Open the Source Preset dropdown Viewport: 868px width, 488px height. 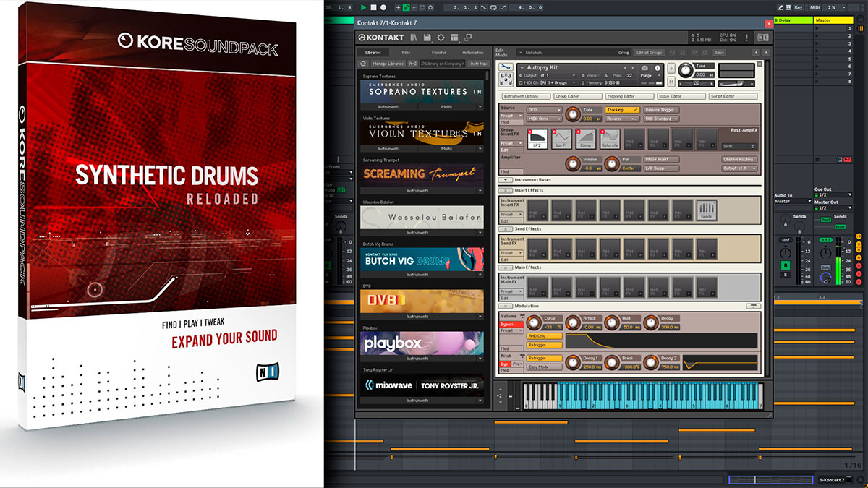[x=511, y=116]
